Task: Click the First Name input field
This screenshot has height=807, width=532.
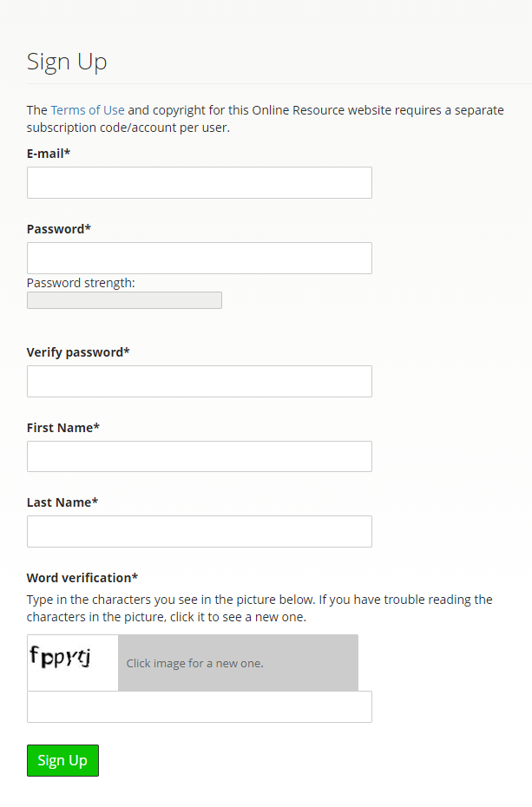Action: pyautogui.click(x=199, y=456)
